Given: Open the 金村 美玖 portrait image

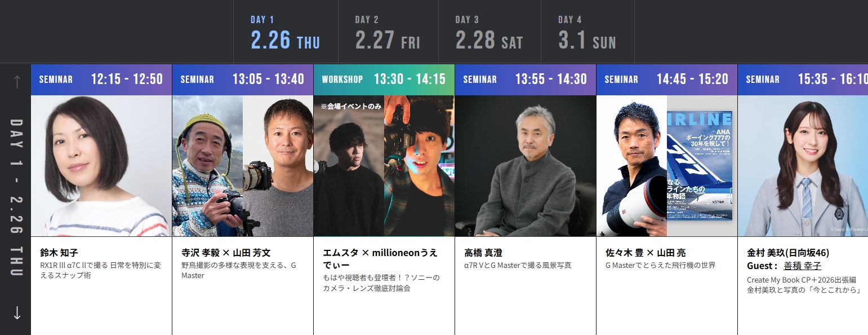Looking at the screenshot, I should [x=803, y=166].
